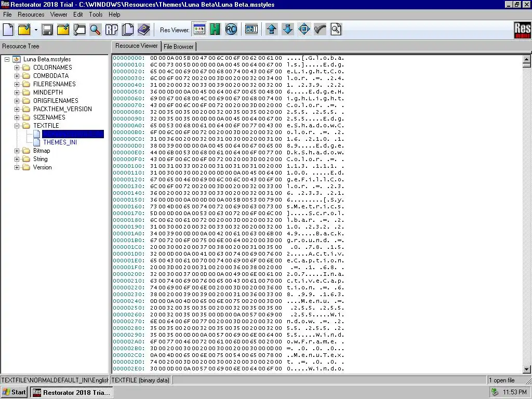Click the blue up arrow icon
The width and height of the screenshot is (532, 399).
point(271,30)
